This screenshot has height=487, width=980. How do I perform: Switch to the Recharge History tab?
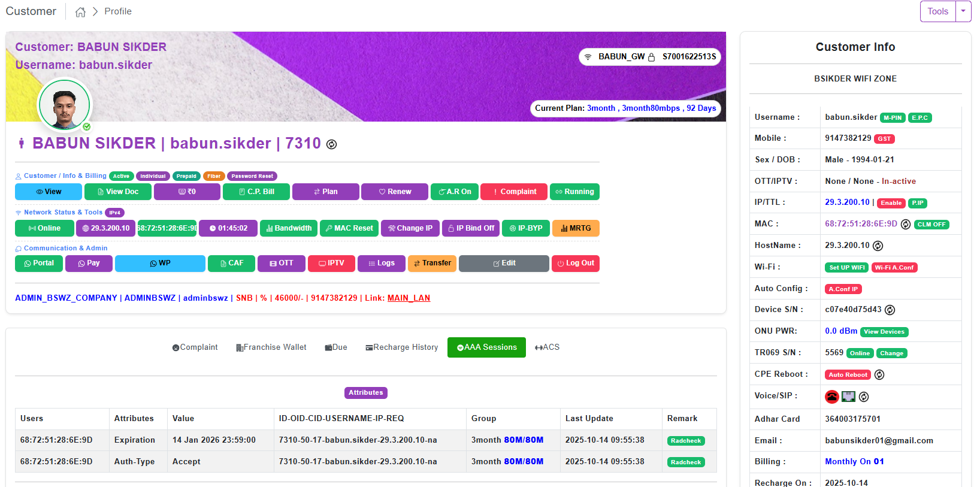[401, 347]
